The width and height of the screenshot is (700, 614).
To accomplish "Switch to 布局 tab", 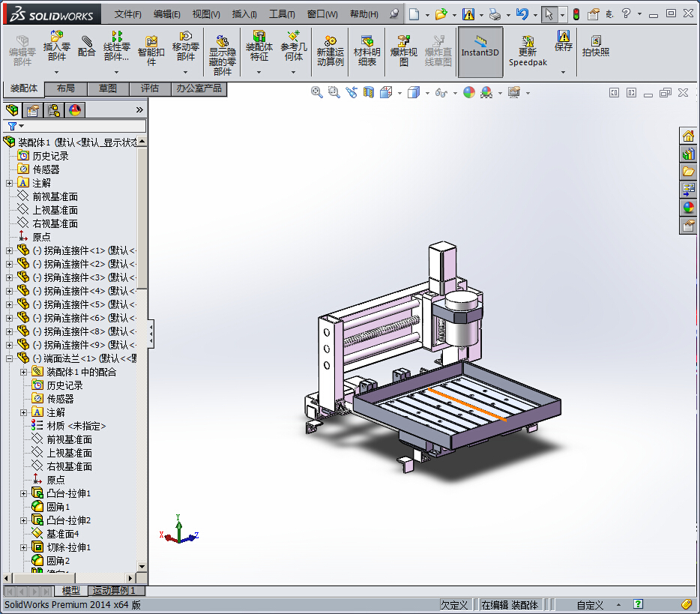I will pyautogui.click(x=66, y=88).
